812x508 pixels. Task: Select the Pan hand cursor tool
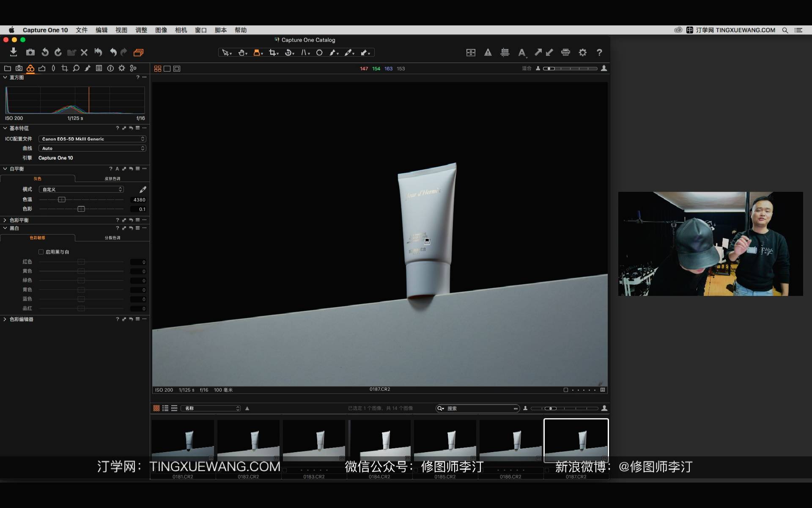click(242, 52)
